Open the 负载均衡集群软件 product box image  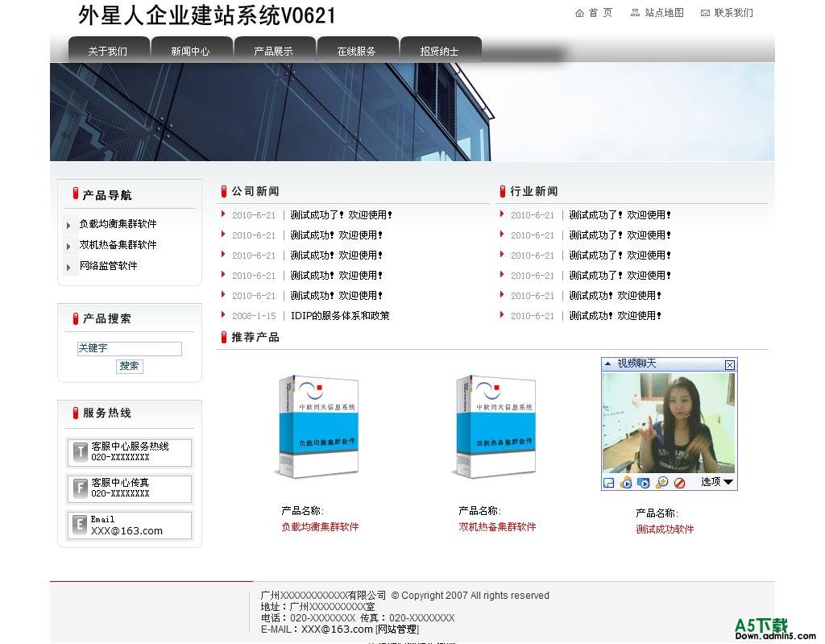point(317,426)
